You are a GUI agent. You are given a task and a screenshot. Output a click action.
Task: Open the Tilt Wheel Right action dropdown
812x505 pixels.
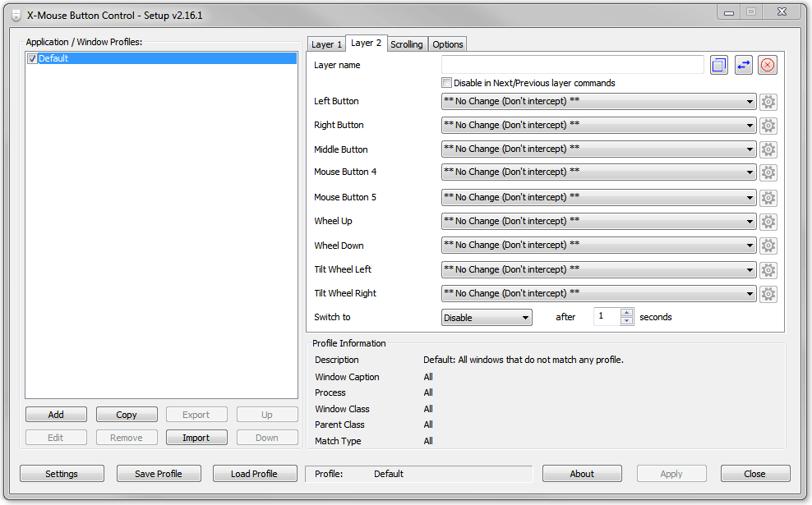[x=598, y=293]
